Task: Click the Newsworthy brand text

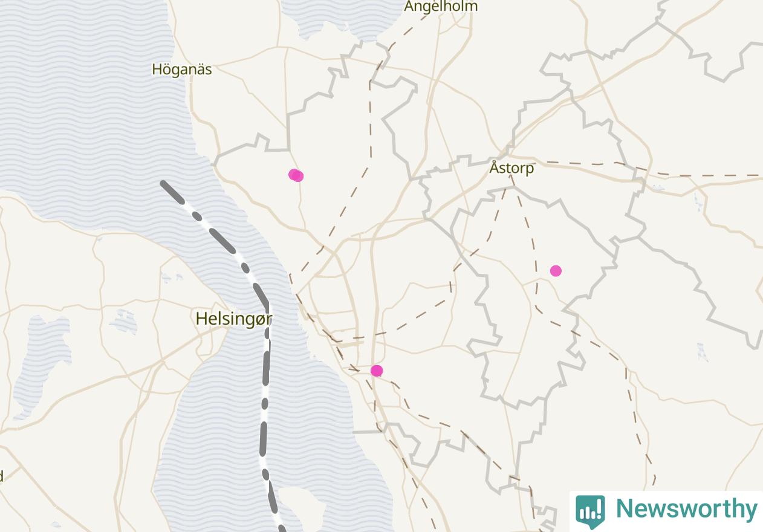Action: click(x=686, y=508)
